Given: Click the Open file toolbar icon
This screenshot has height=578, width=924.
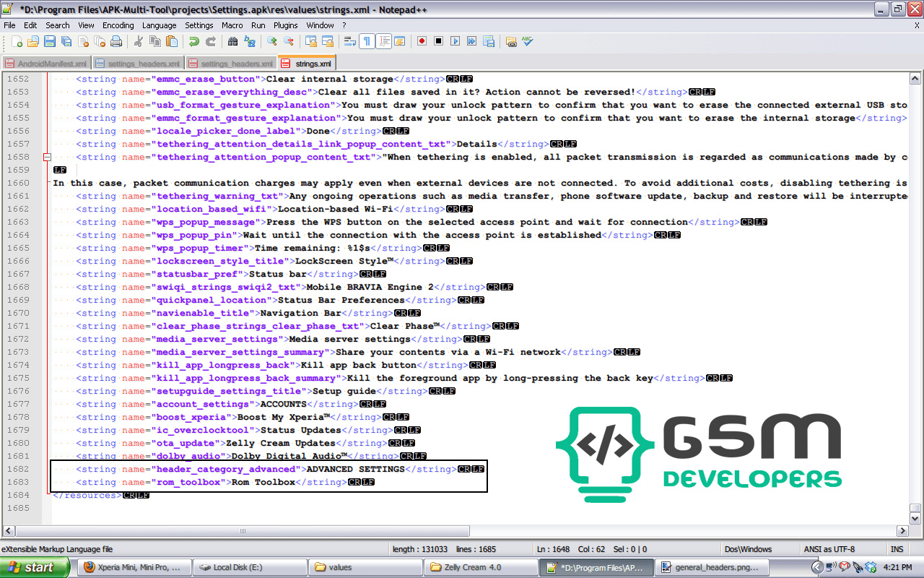Looking at the screenshot, I should coord(34,41).
